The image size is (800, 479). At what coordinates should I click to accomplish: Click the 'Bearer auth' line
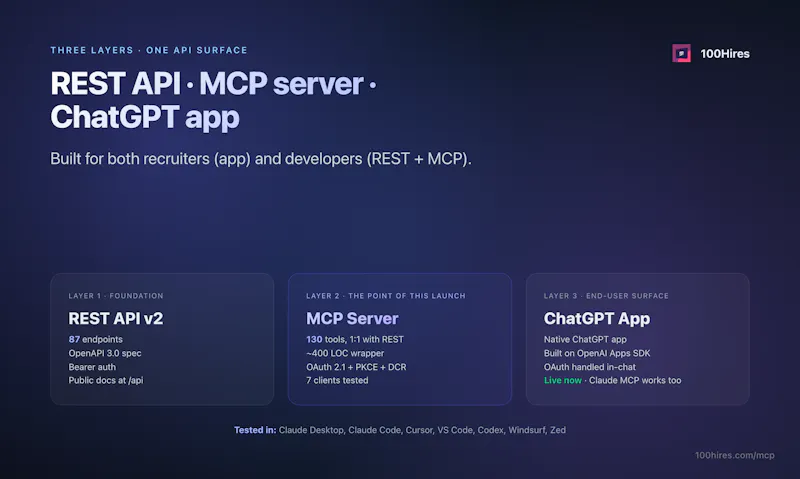pos(92,367)
